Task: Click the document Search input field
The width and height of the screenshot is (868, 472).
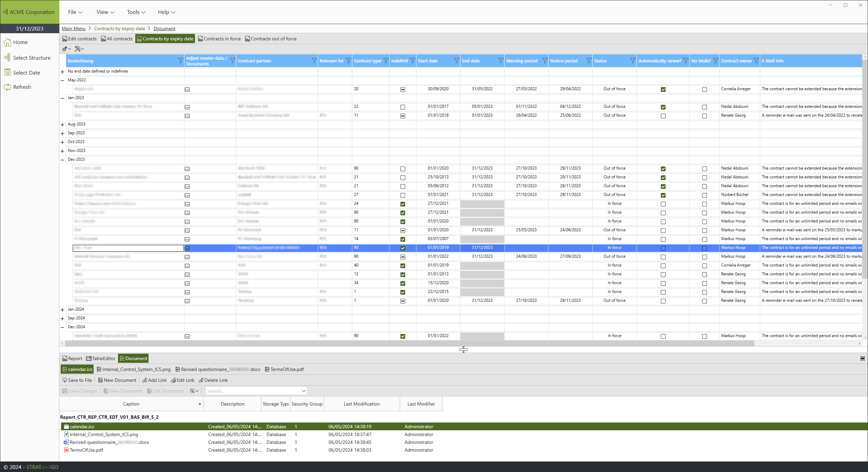Action: click(x=253, y=391)
